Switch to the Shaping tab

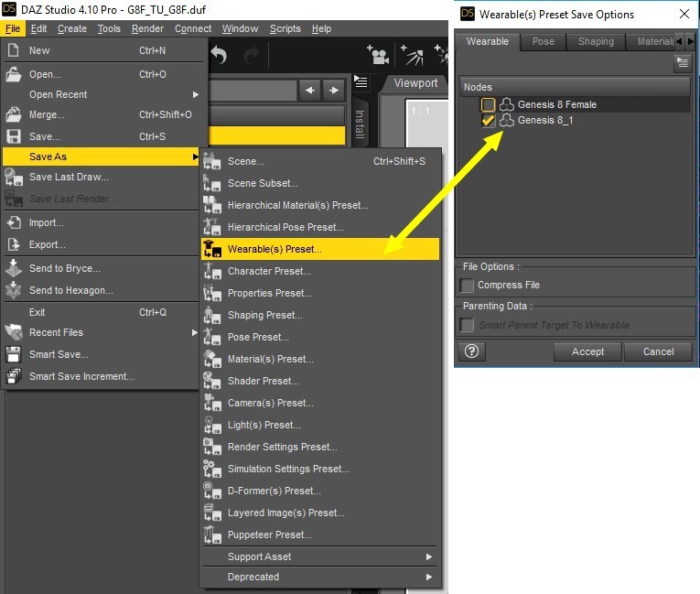(x=596, y=41)
